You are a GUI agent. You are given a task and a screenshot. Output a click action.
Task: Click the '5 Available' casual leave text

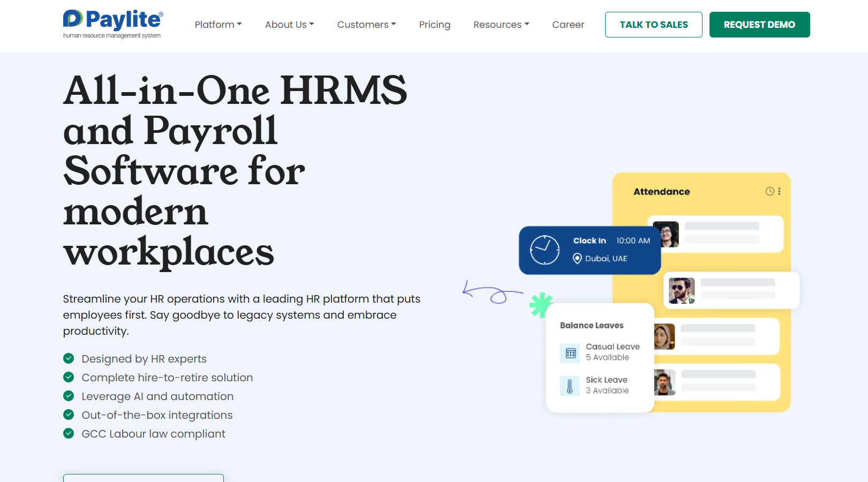[607, 357]
